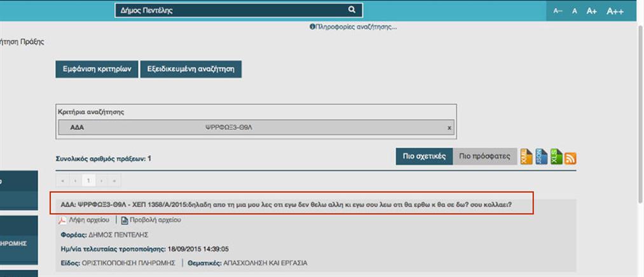Click the Δήμος Πεντέλης search field
This screenshot has height=277, width=644.
(x=229, y=10)
